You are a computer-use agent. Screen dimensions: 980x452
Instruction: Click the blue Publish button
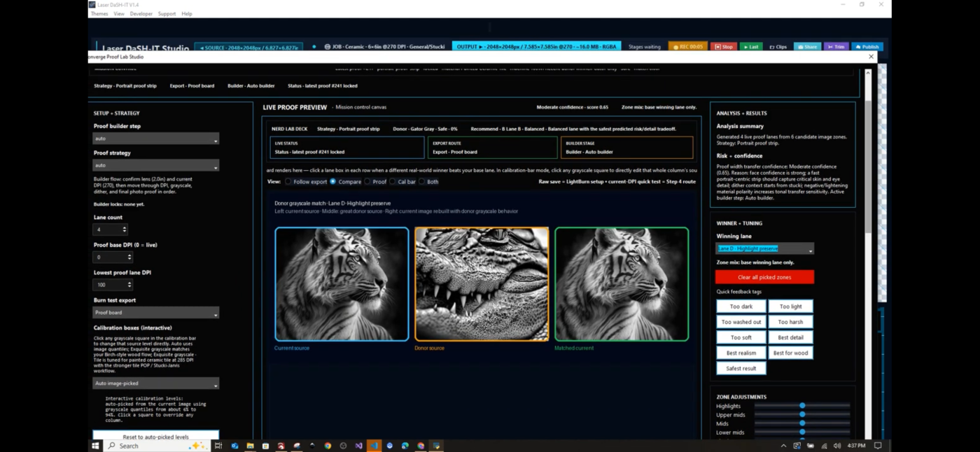(x=867, y=47)
